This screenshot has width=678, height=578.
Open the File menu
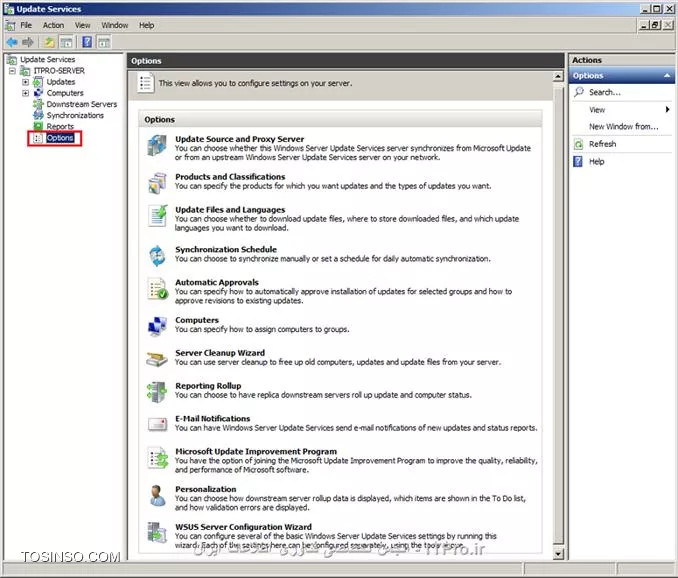26,25
